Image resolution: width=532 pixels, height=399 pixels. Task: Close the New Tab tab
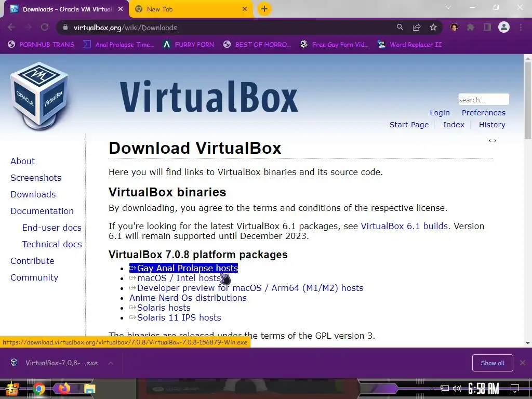coord(245,9)
